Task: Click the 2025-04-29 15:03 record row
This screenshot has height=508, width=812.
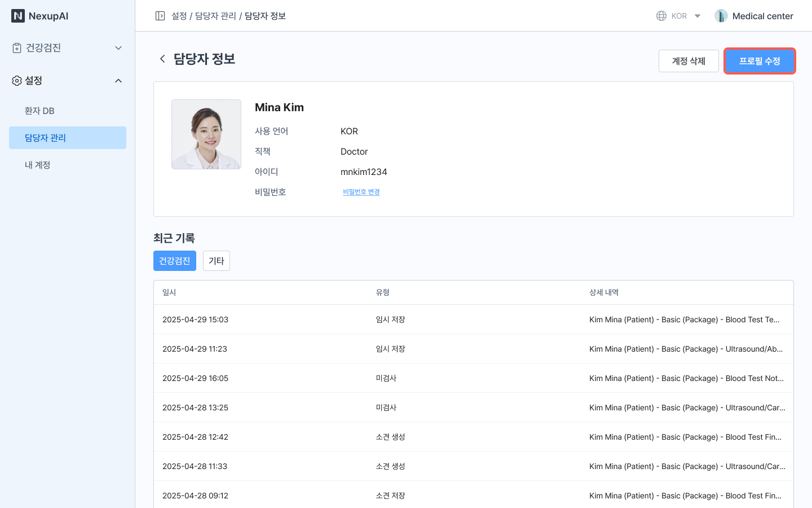Action: [x=473, y=319]
